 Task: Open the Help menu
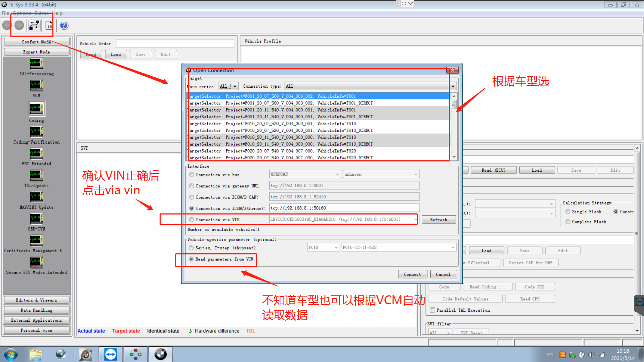click(57, 13)
